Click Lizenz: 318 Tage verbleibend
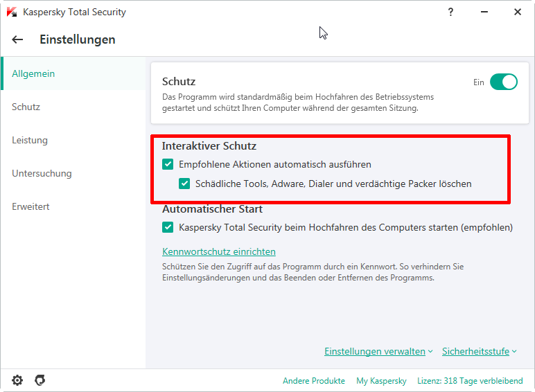 [x=470, y=381]
